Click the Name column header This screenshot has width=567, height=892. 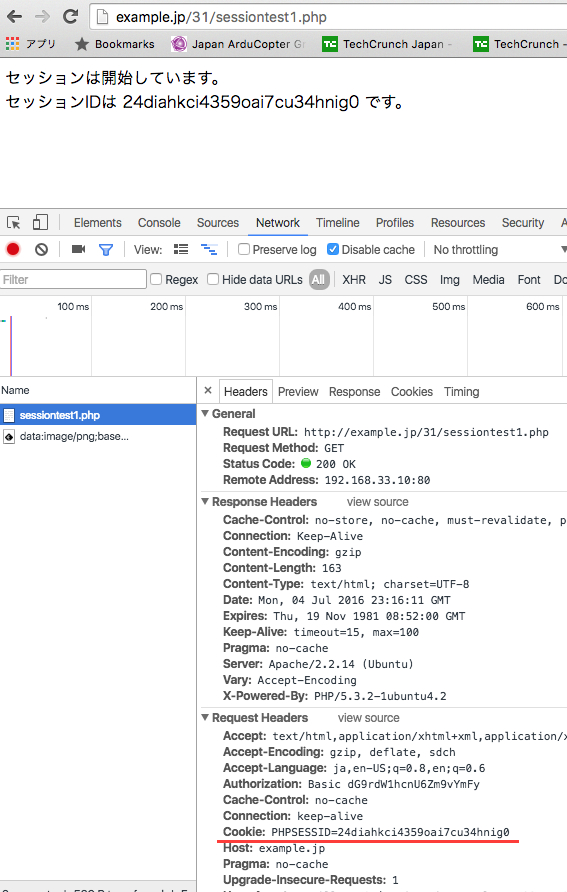tap(98, 390)
